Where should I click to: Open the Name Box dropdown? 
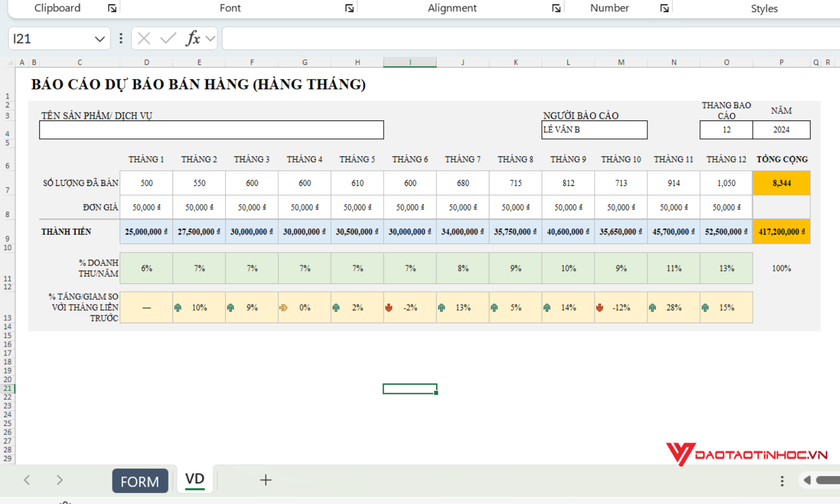[x=100, y=38]
